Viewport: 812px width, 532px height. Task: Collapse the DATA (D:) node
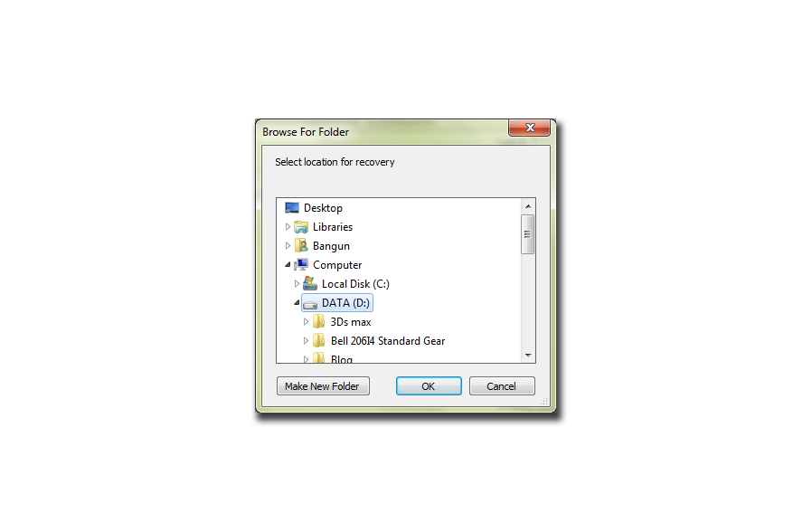297,302
